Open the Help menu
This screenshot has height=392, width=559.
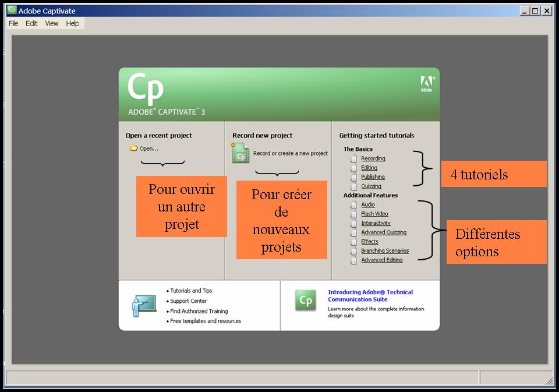[x=72, y=23]
